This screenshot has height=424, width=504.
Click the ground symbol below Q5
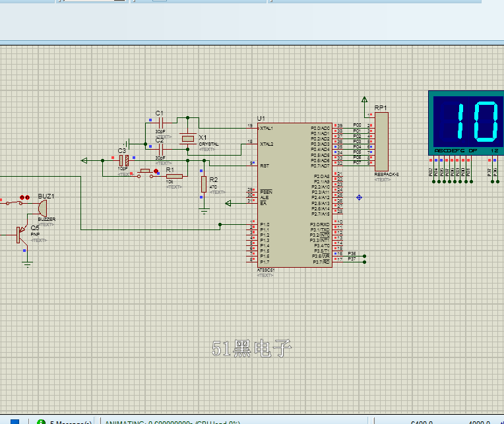28,264
